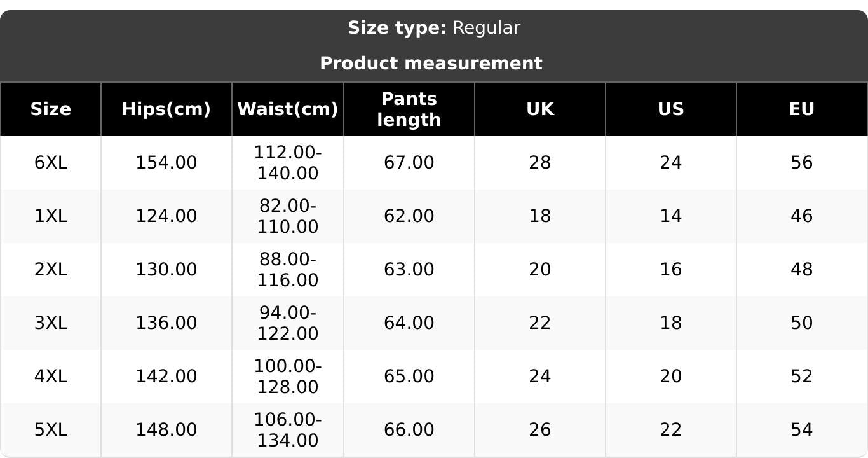Click the 3XL size row label
This screenshot has width=868, height=458.
51,323
